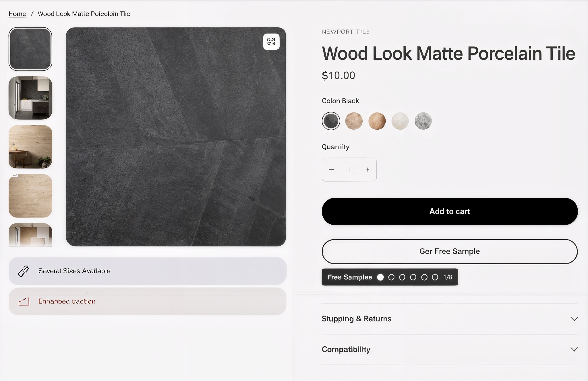
Task: Click the tag icon beside Several Sizes Available
Action: point(23,271)
